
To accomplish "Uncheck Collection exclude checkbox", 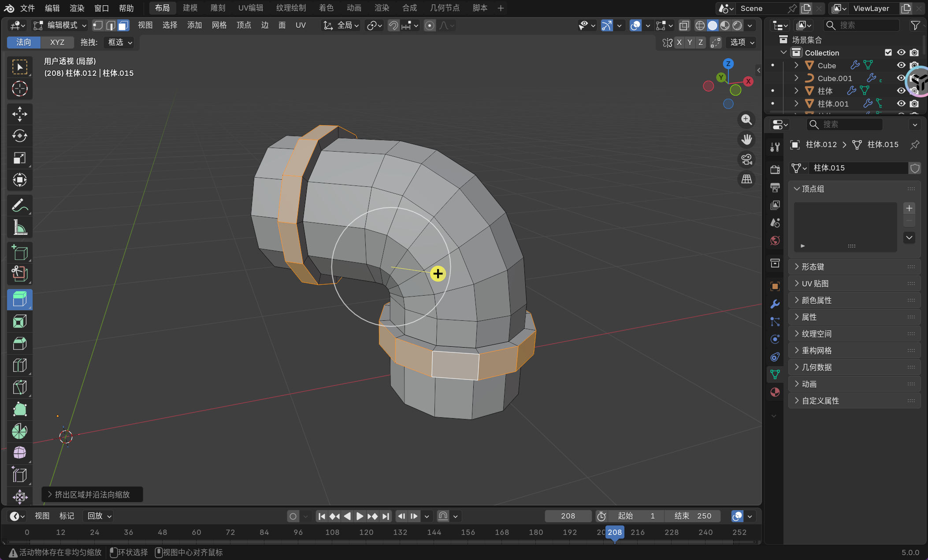I will [888, 52].
